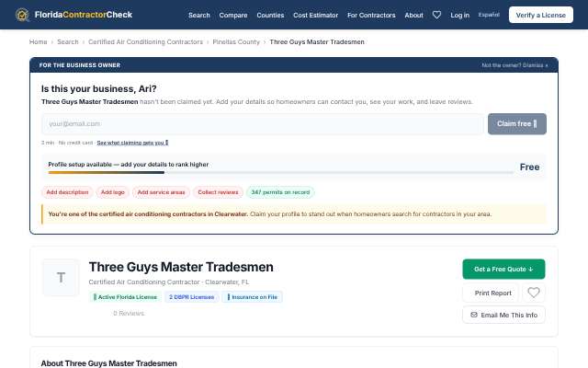
Task: Click the Add service areas chip
Action: point(161,192)
